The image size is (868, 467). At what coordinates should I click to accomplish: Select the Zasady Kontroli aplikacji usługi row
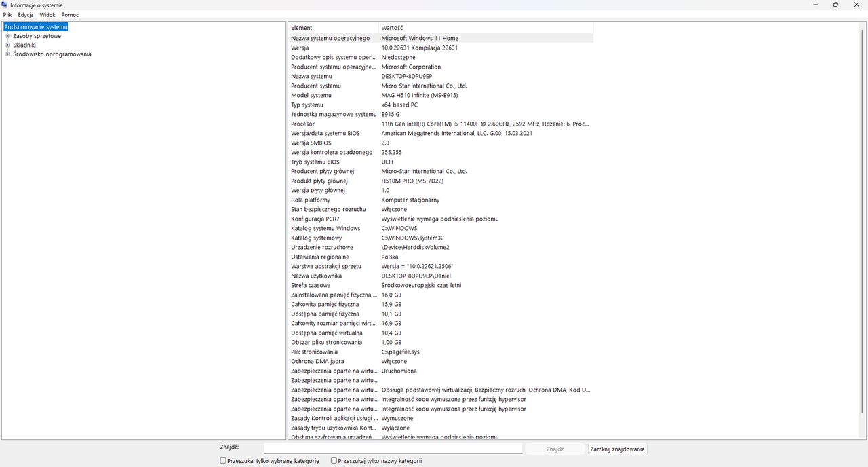(x=441, y=419)
